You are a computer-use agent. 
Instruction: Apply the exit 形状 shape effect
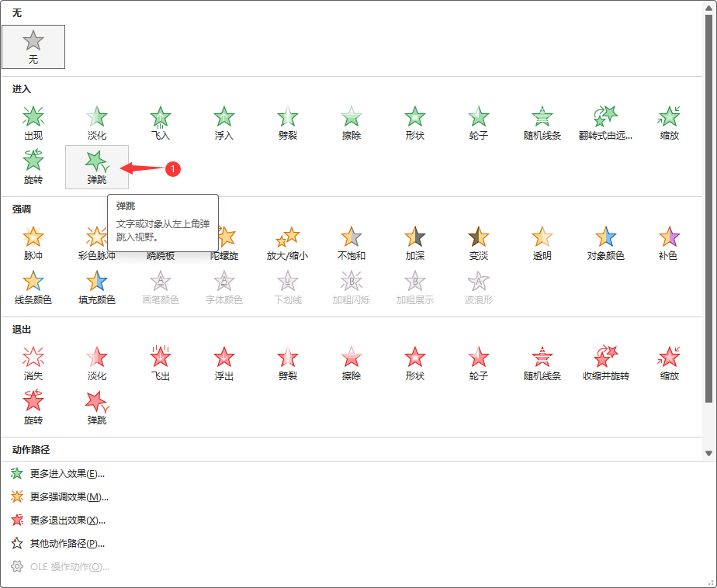(x=414, y=364)
